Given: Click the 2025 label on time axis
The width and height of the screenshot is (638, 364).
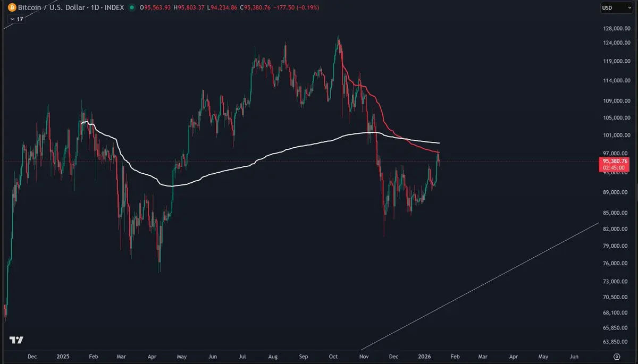Looking at the screenshot, I should coord(63,357).
